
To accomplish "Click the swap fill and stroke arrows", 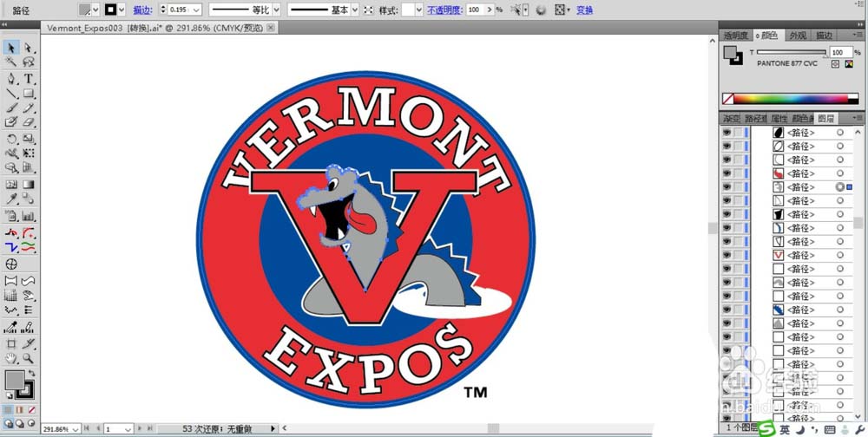I will click(x=31, y=374).
